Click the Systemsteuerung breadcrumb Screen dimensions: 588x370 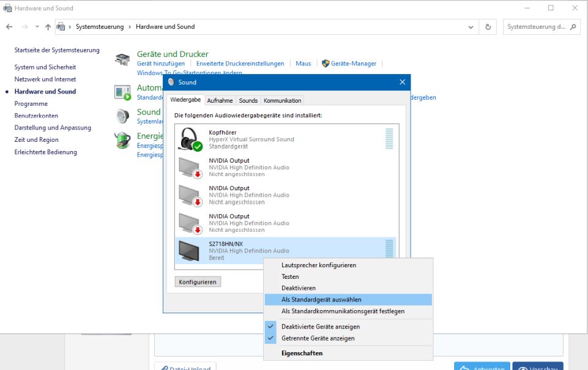click(100, 27)
